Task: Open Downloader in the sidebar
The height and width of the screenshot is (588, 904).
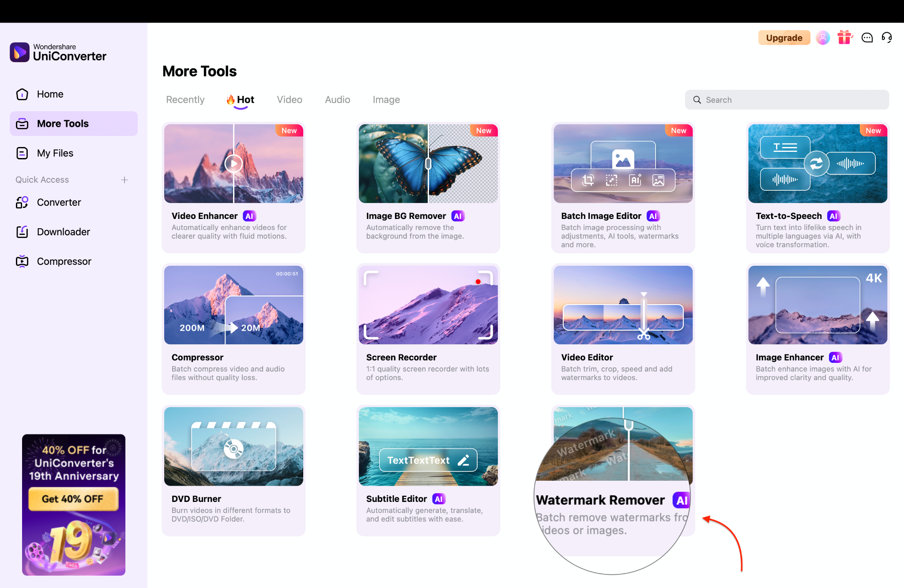Action: pyautogui.click(x=63, y=232)
